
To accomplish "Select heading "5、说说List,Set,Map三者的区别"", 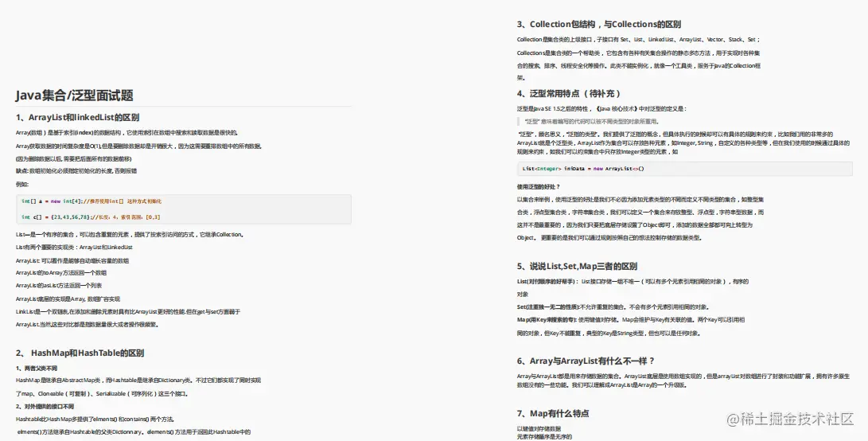I will 577,266.
